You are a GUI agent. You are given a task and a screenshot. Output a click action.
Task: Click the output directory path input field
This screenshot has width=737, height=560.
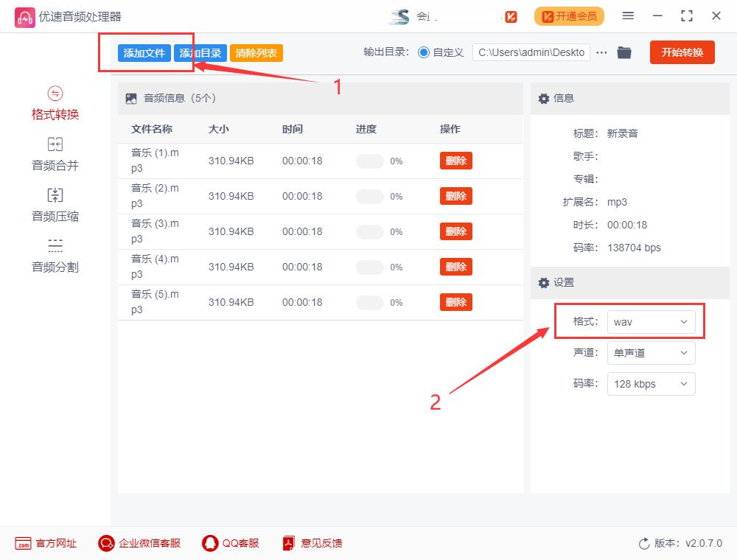tap(531, 52)
